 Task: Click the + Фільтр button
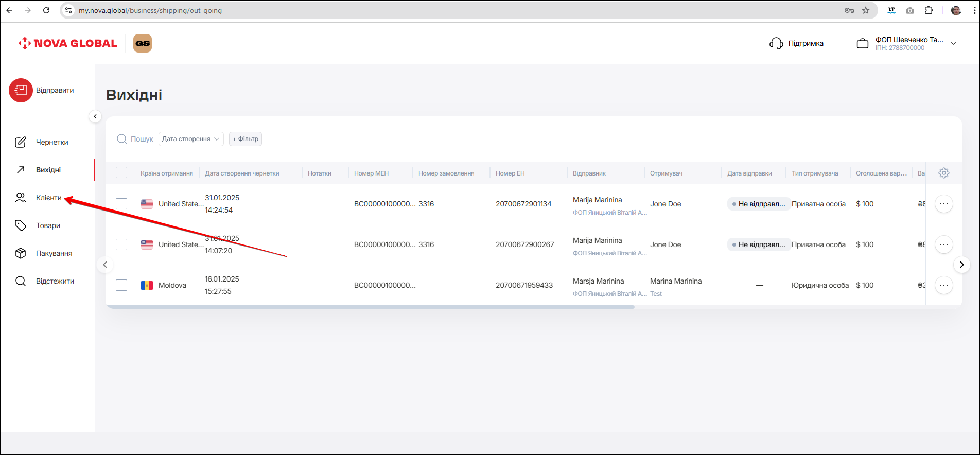pyautogui.click(x=246, y=139)
